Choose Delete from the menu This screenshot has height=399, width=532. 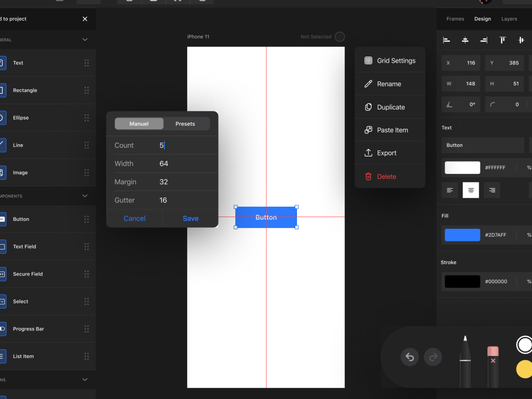coord(390,177)
